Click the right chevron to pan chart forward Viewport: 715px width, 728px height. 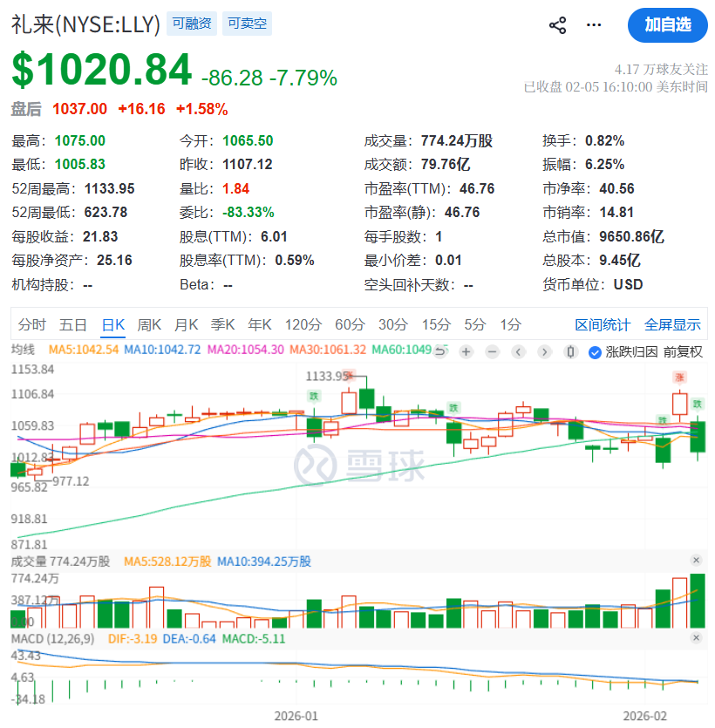point(544,352)
